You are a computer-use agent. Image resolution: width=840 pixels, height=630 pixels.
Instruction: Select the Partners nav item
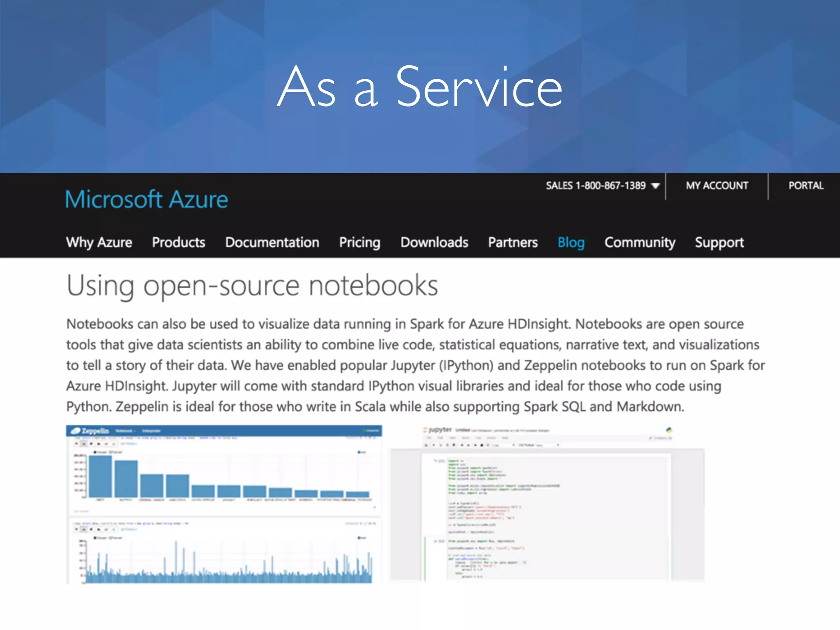(513, 242)
